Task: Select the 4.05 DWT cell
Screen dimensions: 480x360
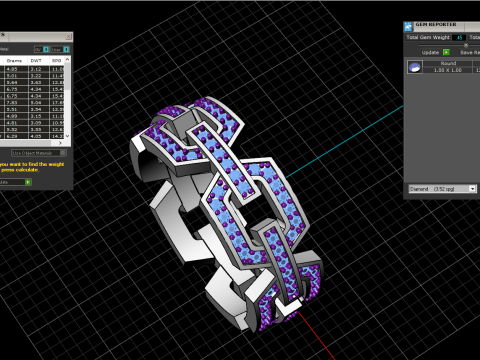Action: click(x=39, y=136)
